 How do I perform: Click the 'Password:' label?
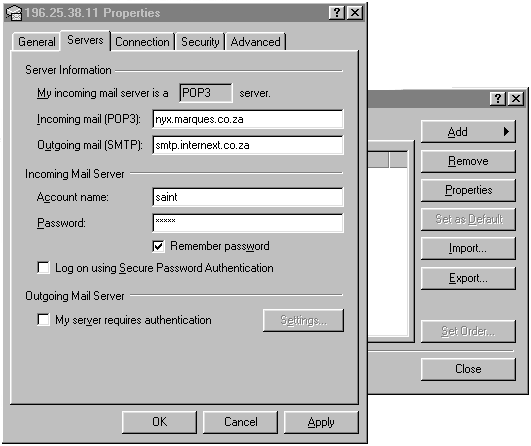[61, 223]
